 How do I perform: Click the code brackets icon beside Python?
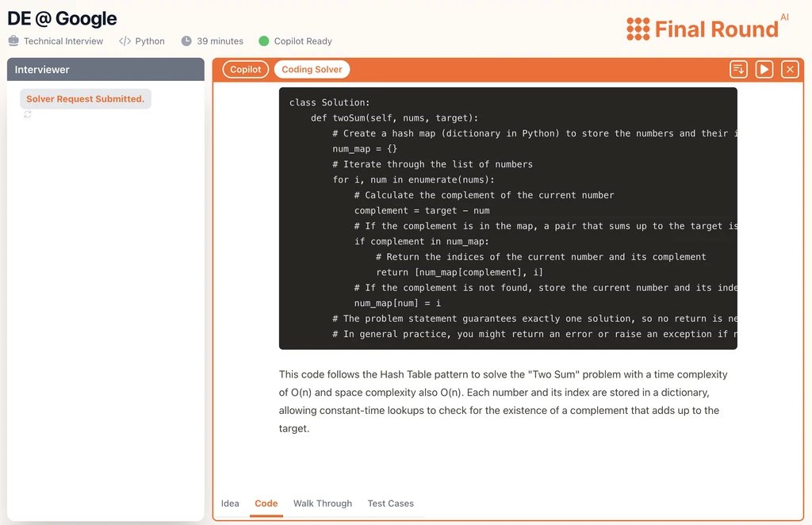click(x=124, y=41)
